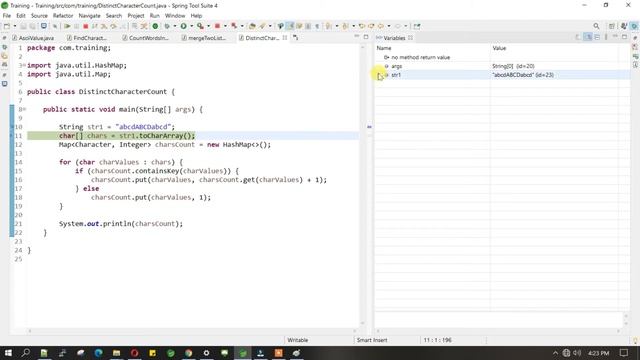Click Collapse All in Variables view
The image size is (640, 360).
click(x=597, y=37)
